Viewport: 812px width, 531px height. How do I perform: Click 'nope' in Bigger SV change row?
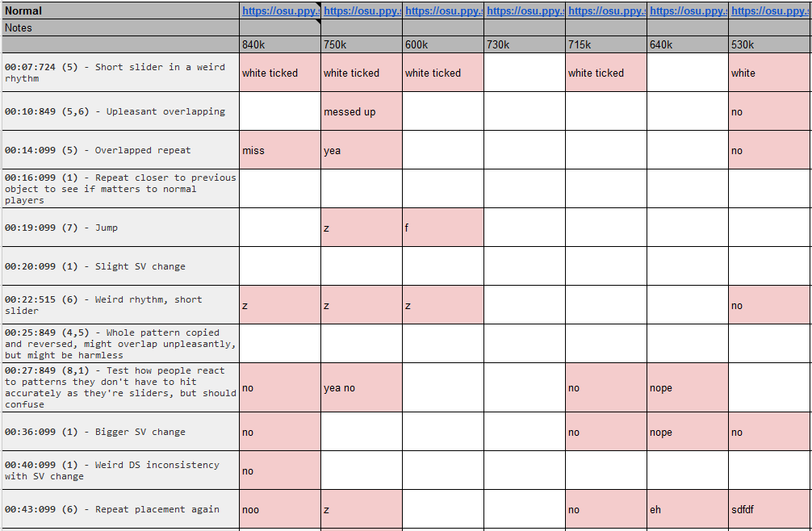(x=688, y=432)
